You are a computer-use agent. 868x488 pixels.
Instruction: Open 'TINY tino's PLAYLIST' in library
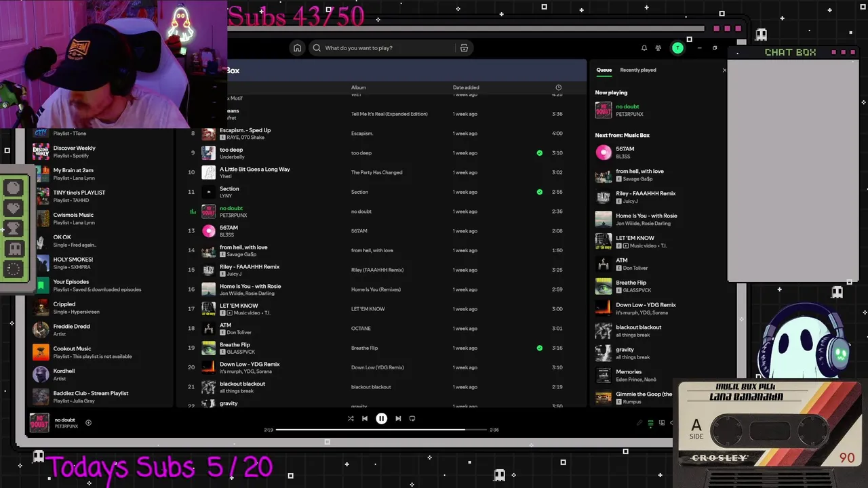point(102,197)
